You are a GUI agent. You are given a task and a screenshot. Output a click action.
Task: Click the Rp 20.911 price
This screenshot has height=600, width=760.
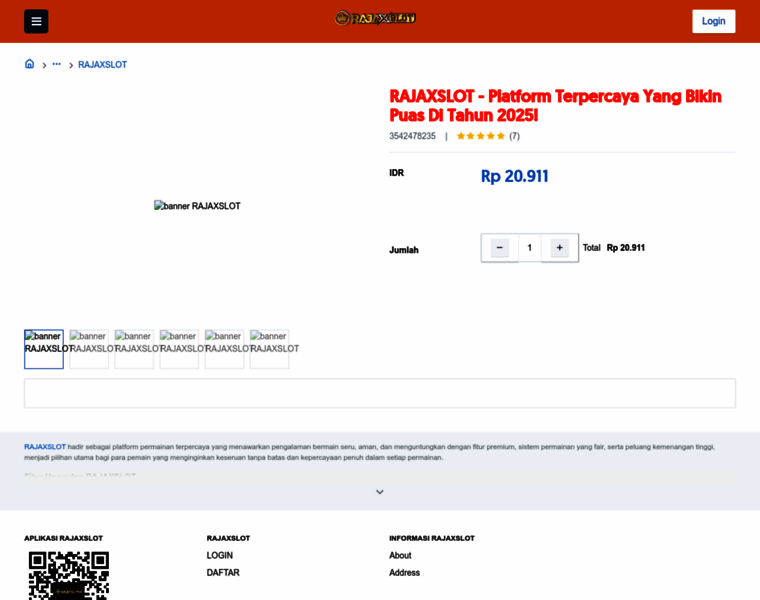tap(514, 176)
